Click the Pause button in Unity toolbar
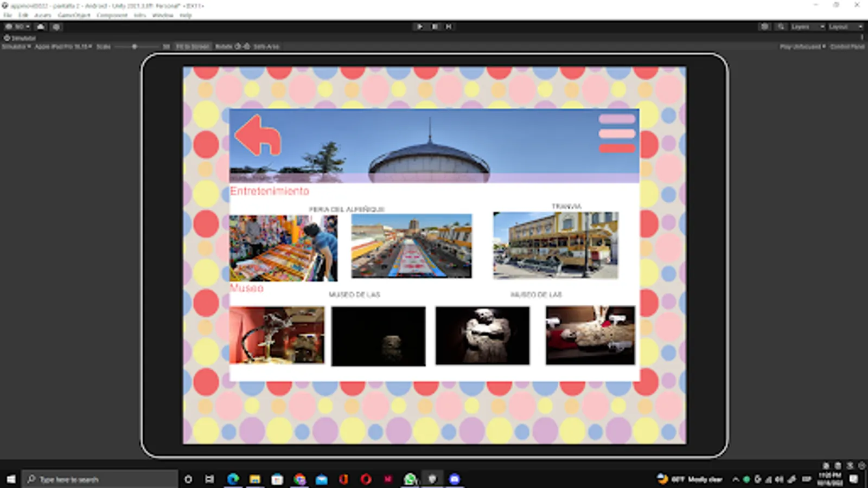Screen dimensions: 868x488 (435, 27)
